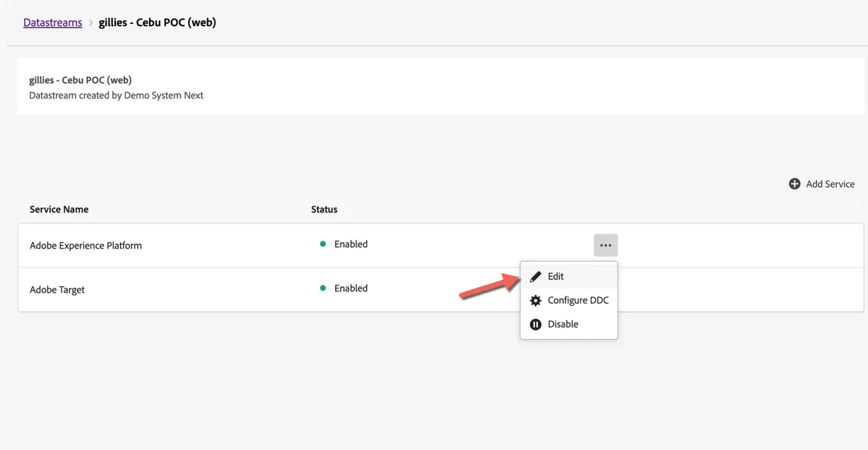
Task: Click the green status dot for Adobe Experience Platform
Action: coord(323,244)
